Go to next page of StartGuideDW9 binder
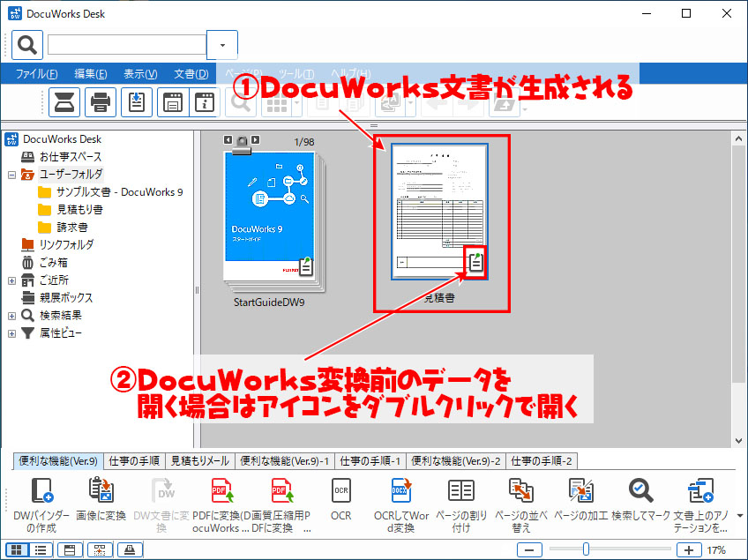Image resolution: width=748 pixels, height=560 pixels. tap(256, 139)
